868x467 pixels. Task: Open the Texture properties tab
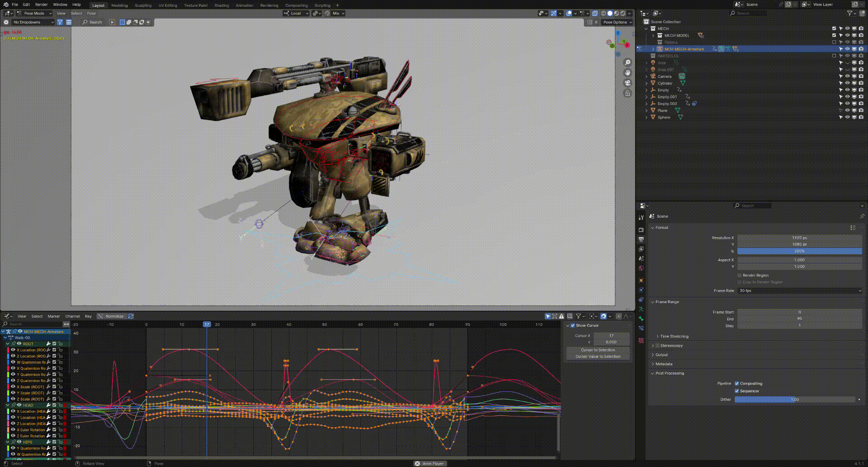click(641, 340)
